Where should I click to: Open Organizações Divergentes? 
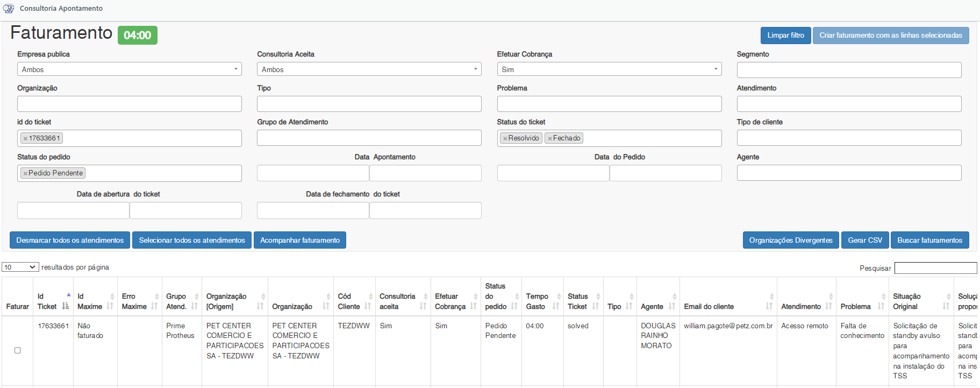[x=790, y=240]
